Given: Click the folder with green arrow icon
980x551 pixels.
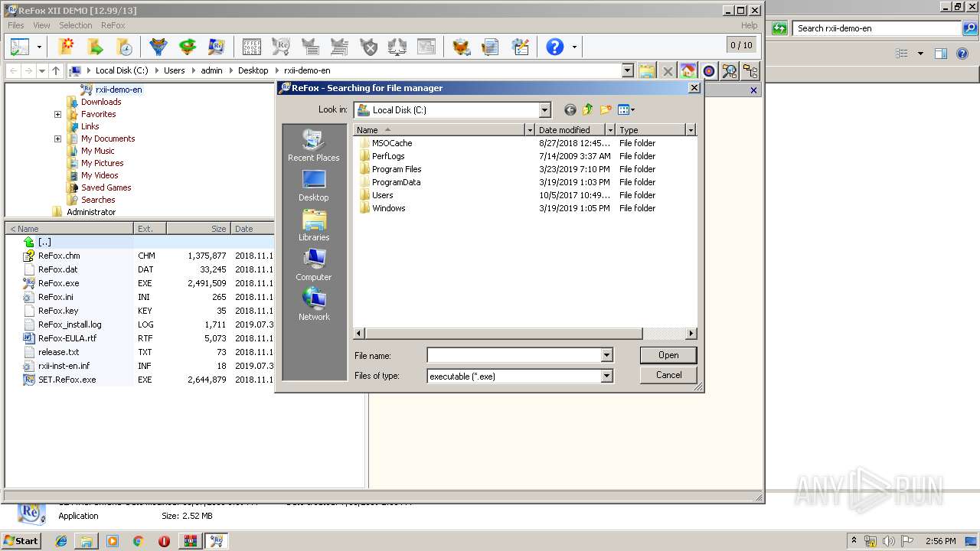Looking at the screenshot, I should pos(95,47).
